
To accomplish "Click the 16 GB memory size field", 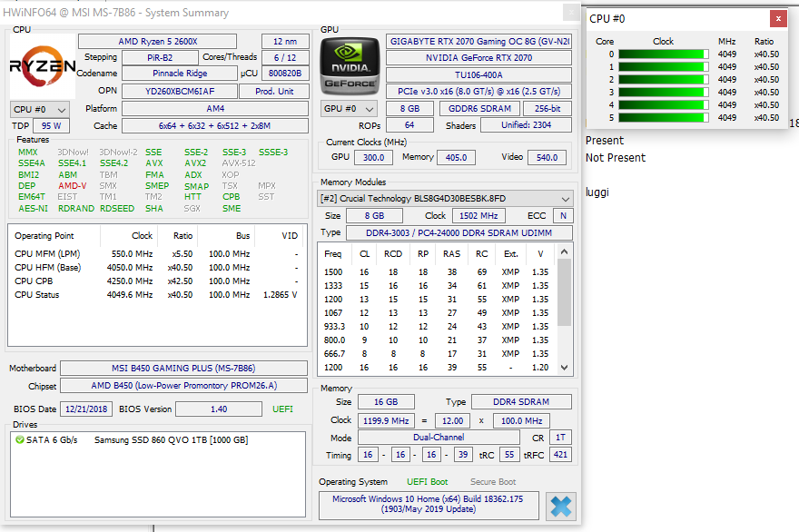I will point(386,401).
